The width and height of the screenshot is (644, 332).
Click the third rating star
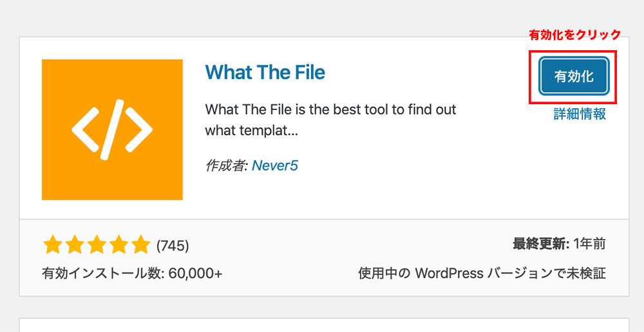pos(96,245)
